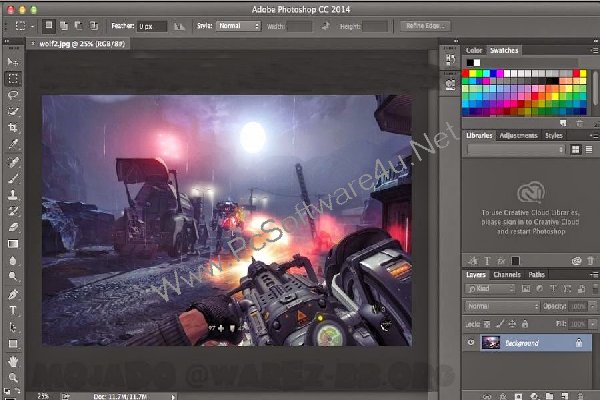Toggle lock image pixels brush icon
Image resolution: width=600 pixels, height=400 pixels.
pos(500,324)
